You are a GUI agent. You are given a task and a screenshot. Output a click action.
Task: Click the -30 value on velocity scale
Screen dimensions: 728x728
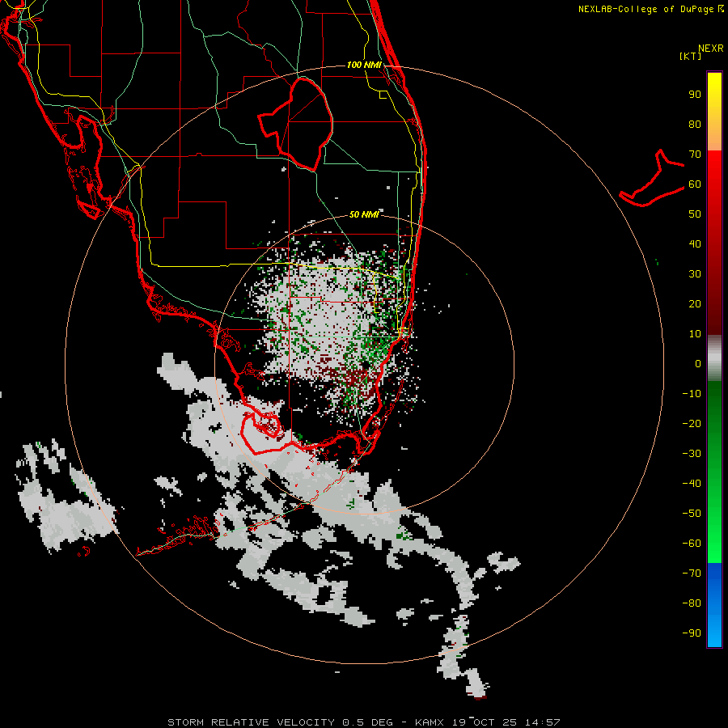(x=692, y=454)
